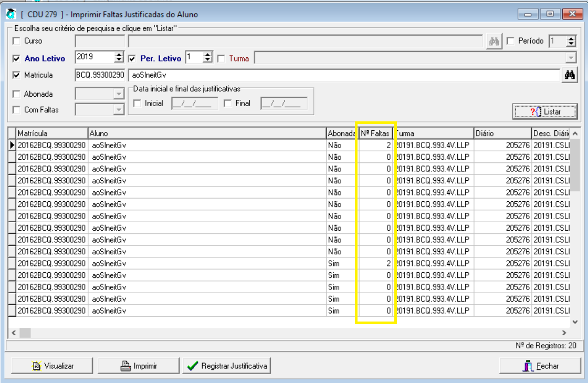Click the application icon in title bar
Image resolution: width=588 pixels, height=383 pixels.
[x=10, y=13]
